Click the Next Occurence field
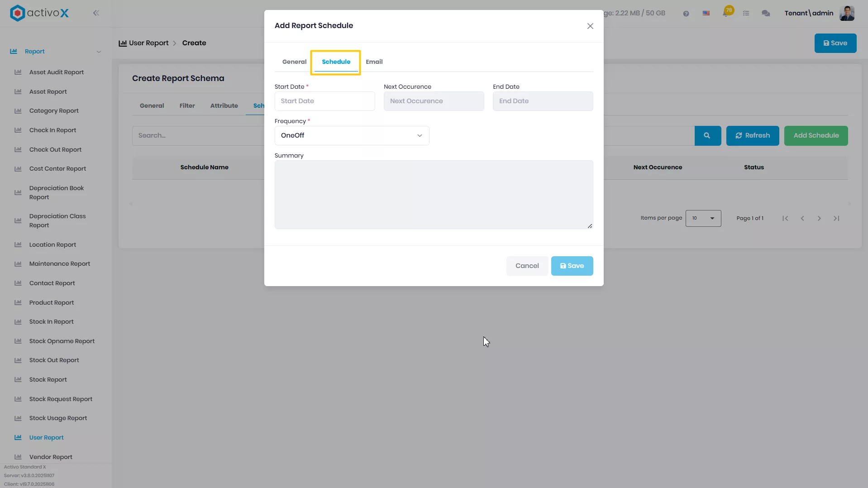Screen dimensions: 868x488 (434, 101)
